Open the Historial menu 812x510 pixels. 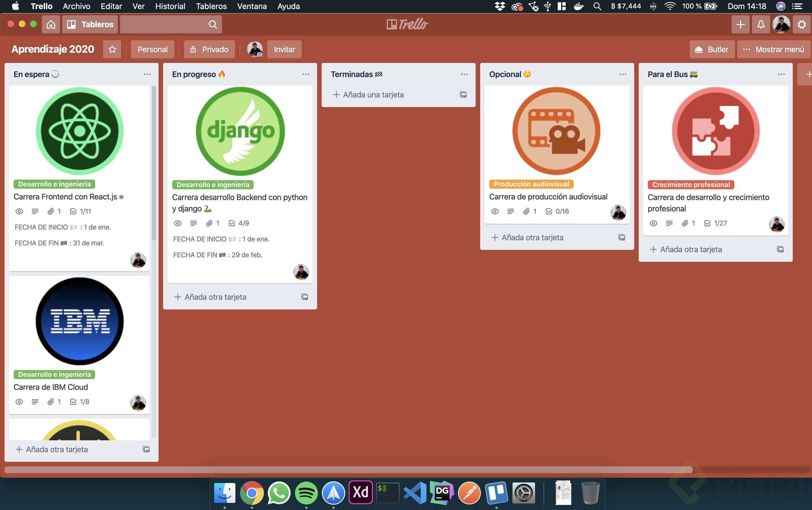[170, 6]
